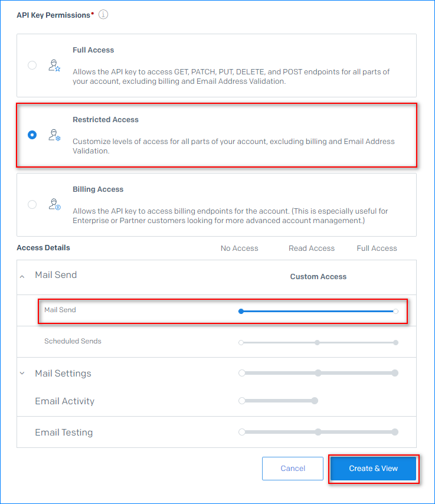Click the Billing Access description text
Screen dimensions: 435x504
[x=230, y=215]
